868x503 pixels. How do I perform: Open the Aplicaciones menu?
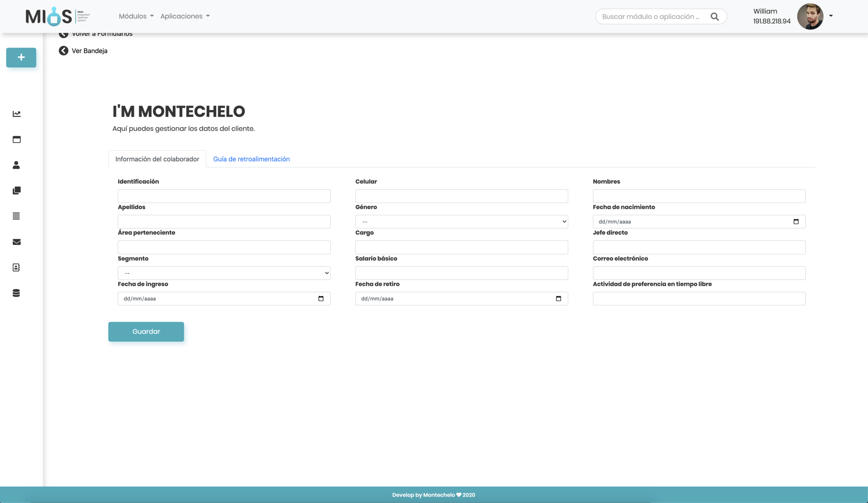pos(185,16)
